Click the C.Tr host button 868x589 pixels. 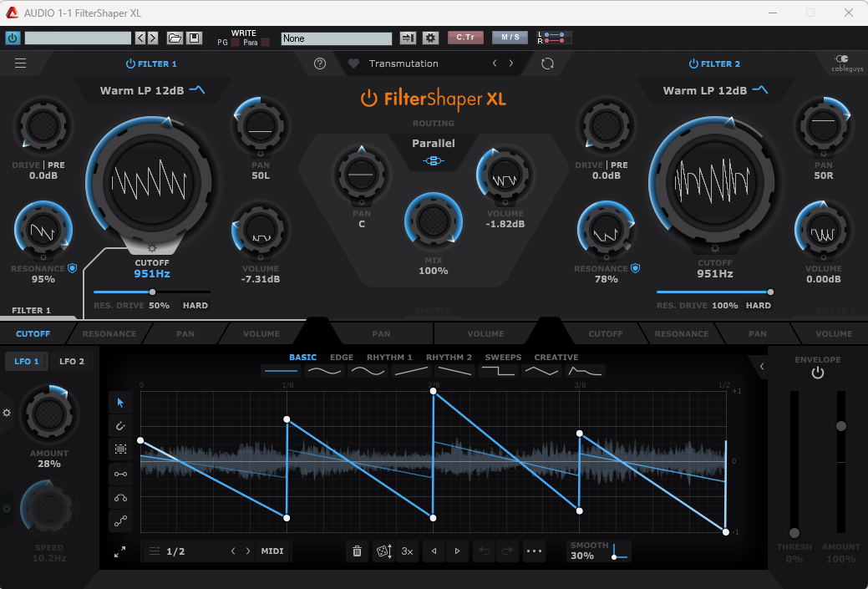465,37
